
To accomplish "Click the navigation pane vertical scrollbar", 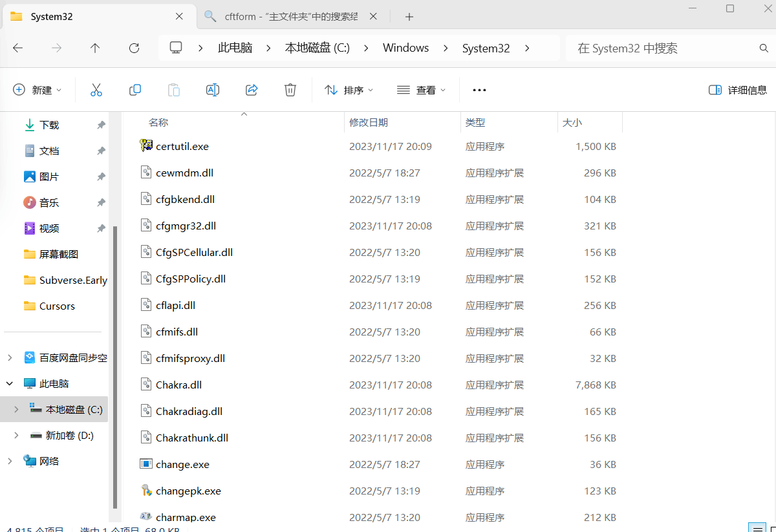I will pos(115,367).
